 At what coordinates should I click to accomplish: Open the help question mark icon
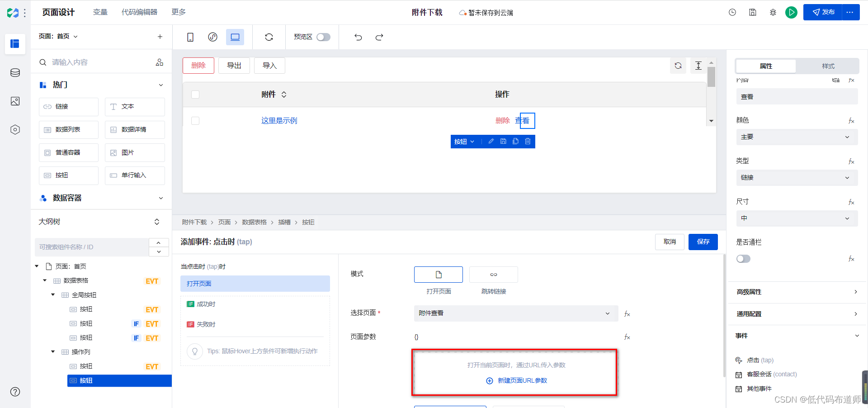[15, 392]
